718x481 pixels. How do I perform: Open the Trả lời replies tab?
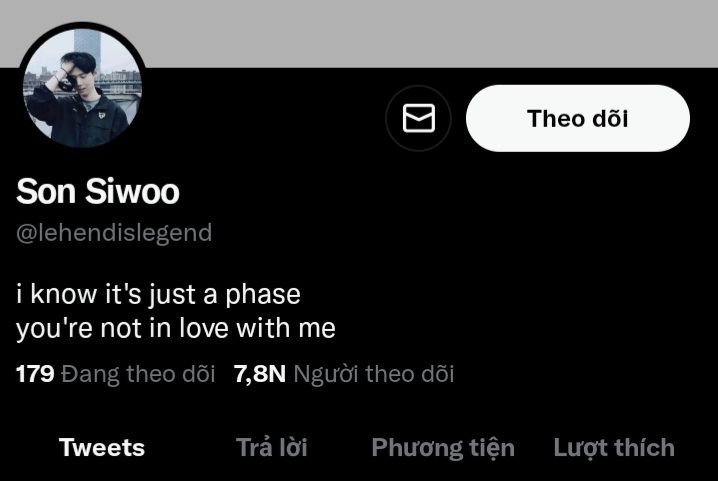pyautogui.click(x=272, y=448)
